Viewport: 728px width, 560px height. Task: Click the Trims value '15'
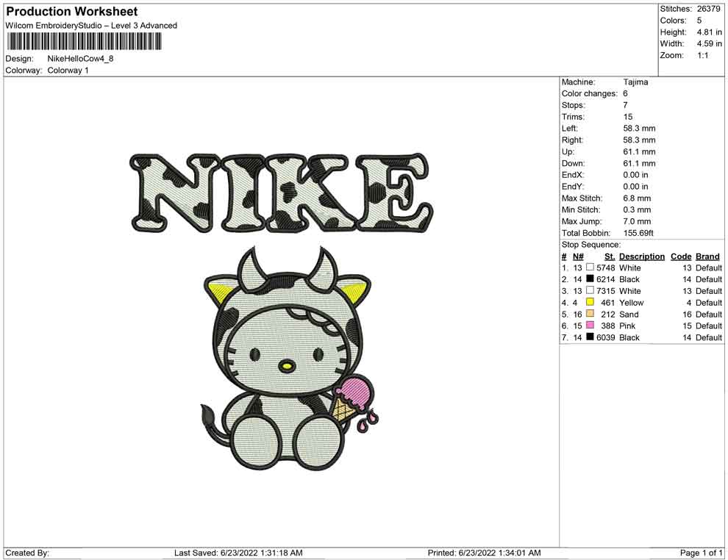[x=628, y=116]
